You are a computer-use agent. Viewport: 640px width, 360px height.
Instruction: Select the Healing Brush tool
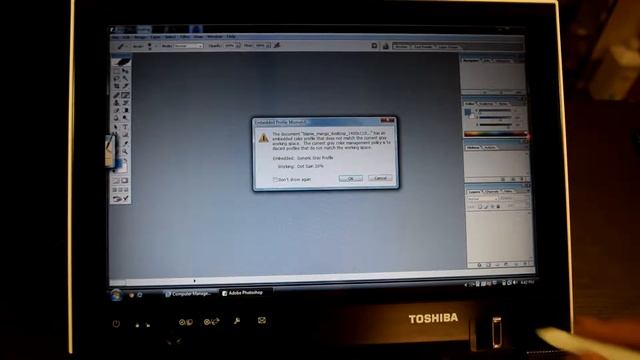117,95
